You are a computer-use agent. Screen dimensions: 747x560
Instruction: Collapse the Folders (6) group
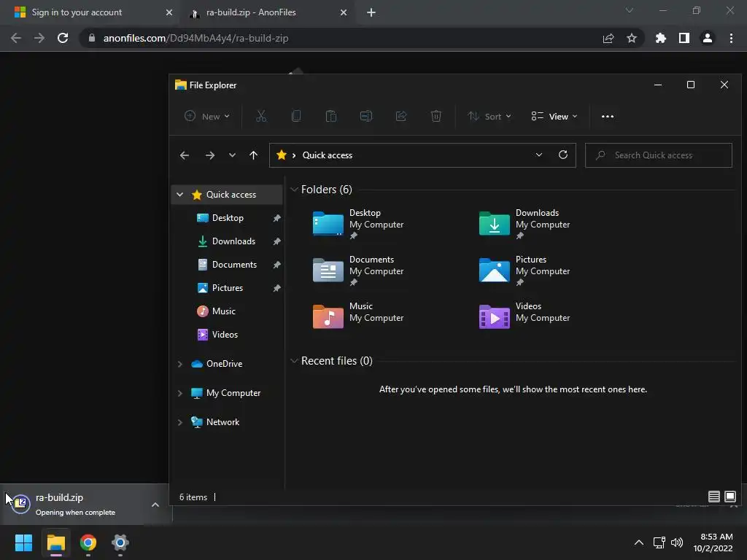click(294, 190)
